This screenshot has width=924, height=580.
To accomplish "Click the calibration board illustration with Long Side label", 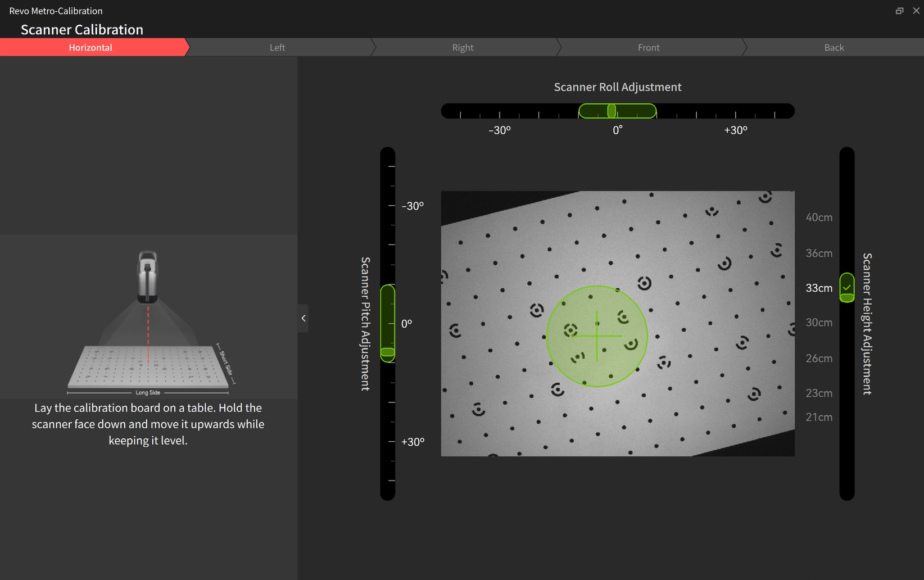I will tap(148, 368).
